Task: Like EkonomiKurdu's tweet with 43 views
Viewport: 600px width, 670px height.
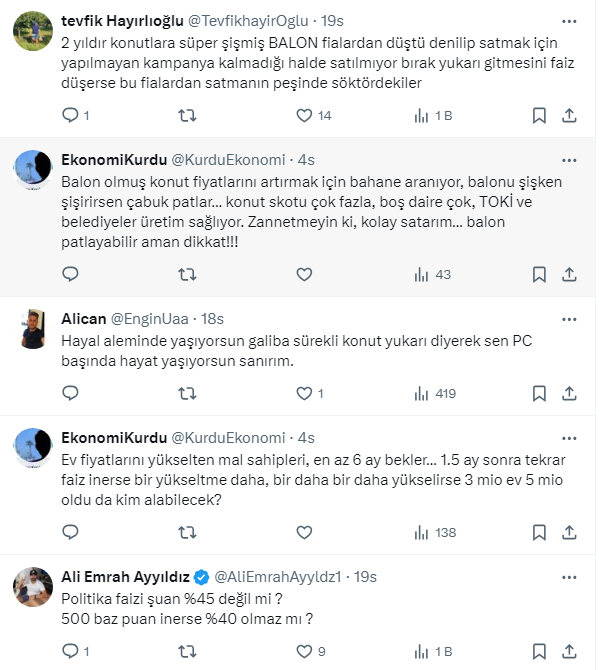Action: tap(304, 274)
